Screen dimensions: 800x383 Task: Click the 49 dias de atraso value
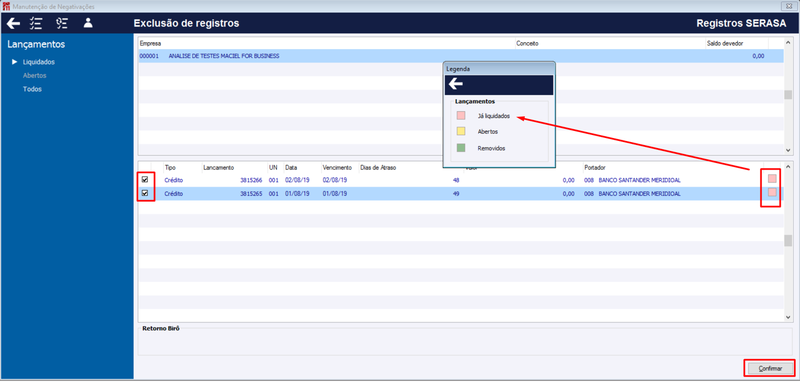pyautogui.click(x=456, y=194)
